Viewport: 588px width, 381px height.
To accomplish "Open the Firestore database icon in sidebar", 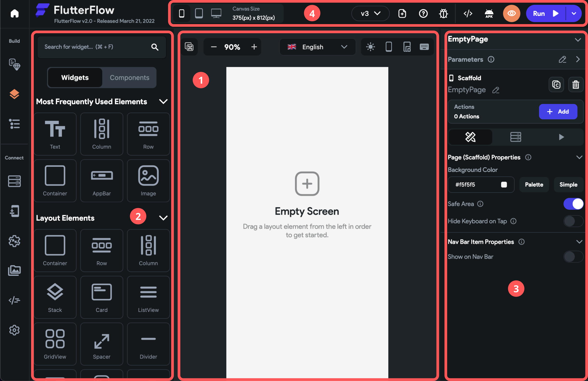I will click(x=14, y=181).
